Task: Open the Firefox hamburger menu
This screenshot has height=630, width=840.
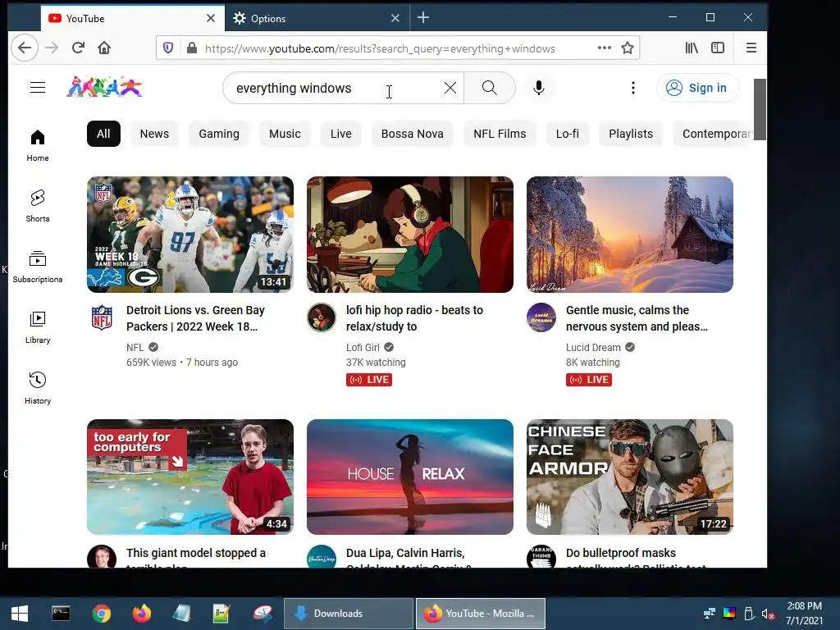Action: 751,48
